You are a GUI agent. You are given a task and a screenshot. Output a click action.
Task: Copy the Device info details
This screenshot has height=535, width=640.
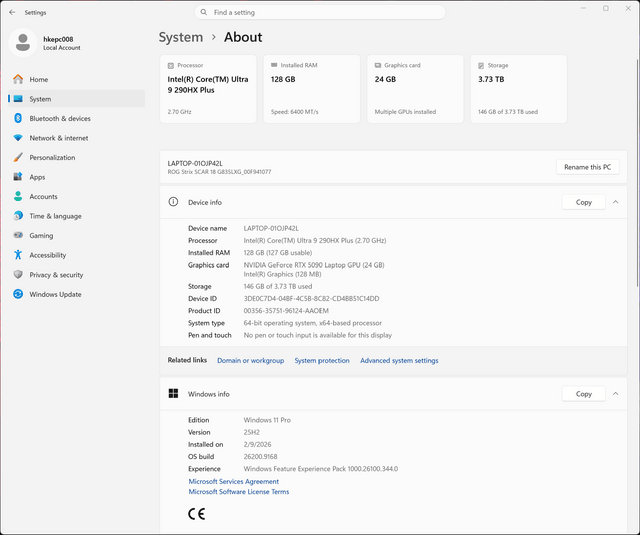click(584, 202)
